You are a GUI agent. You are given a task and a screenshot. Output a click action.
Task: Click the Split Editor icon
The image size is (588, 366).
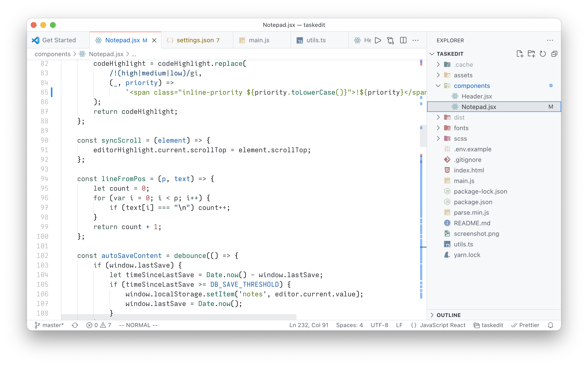(x=403, y=40)
